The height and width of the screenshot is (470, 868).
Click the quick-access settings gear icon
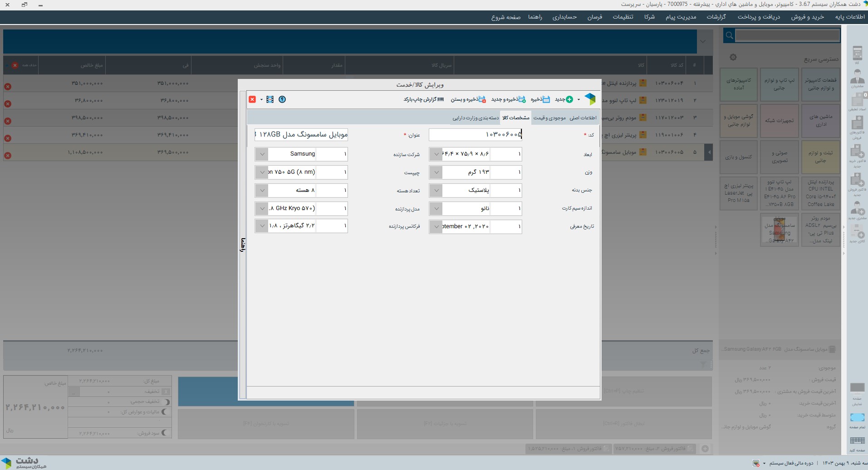pyautogui.click(x=733, y=57)
